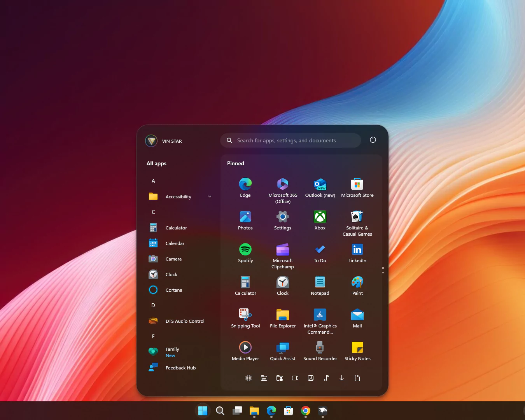Click the Pinned page indicator dots

(x=383, y=270)
